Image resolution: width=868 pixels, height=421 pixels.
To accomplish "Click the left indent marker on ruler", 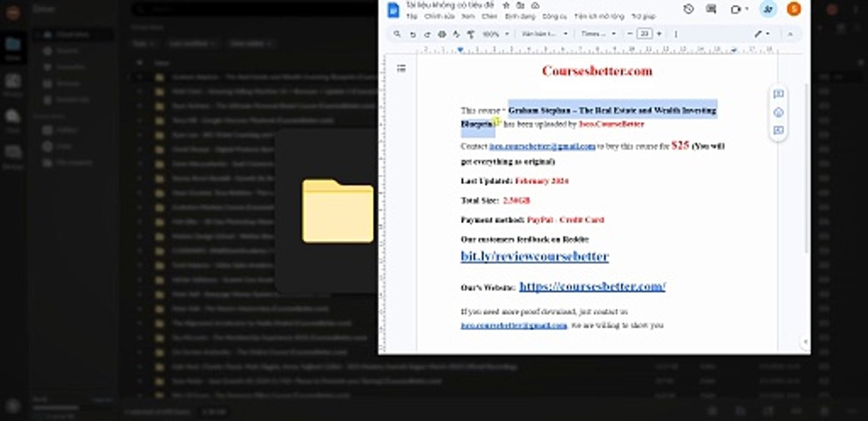I will pyautogui.click(x=460, y=50).
